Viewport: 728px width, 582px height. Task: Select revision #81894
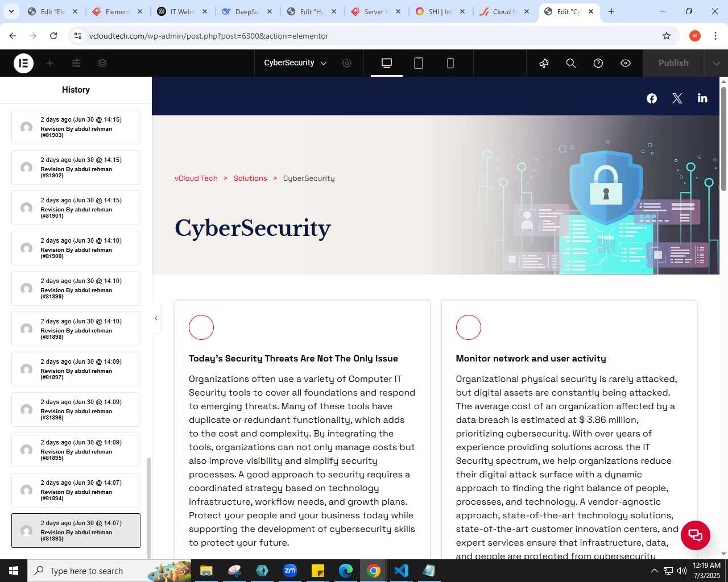point(76,490)
